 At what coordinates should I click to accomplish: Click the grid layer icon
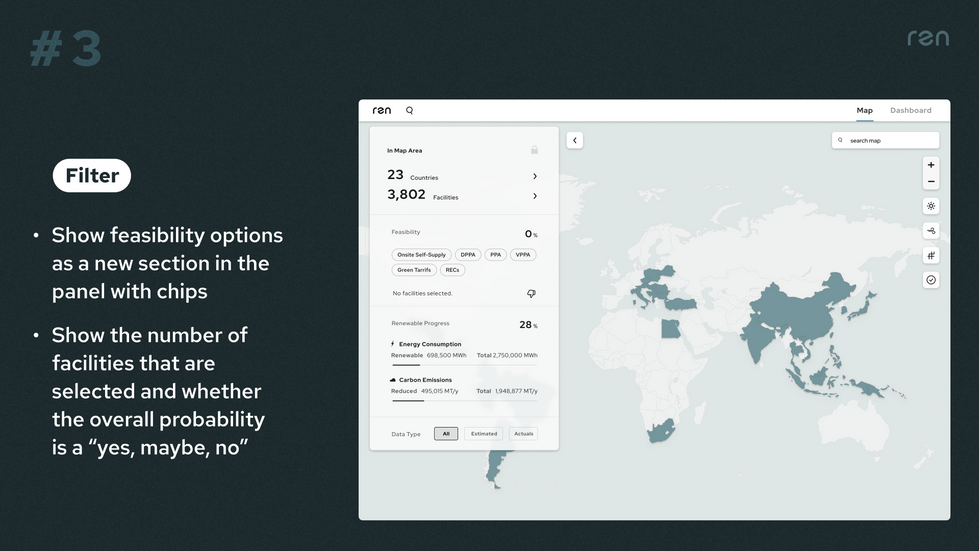pyautogui.click(x=931, y=256)
